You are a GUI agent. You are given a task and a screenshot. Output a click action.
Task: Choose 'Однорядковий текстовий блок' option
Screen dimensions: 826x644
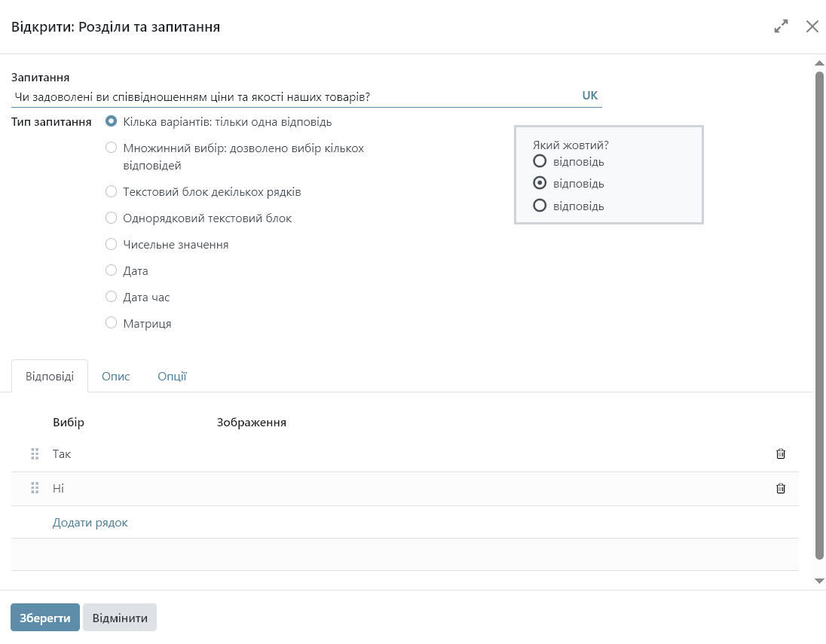tap(112, 218)
